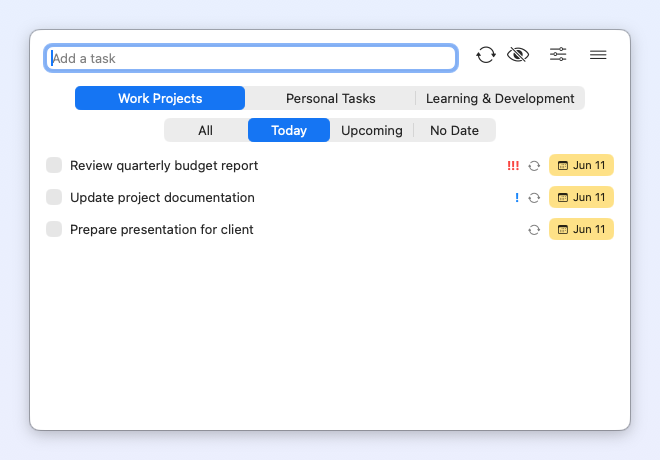
Task: Select the Review quarterly budget report text
Action: [x=164, y=165]
